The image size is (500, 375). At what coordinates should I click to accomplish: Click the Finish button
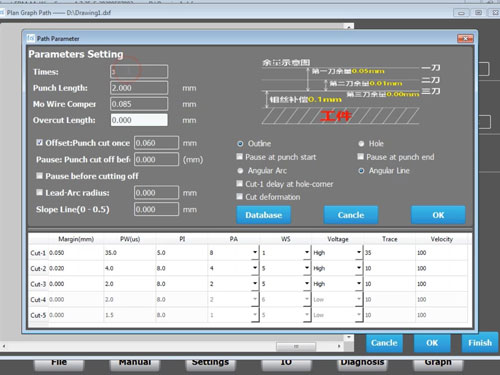coord(480,343)
